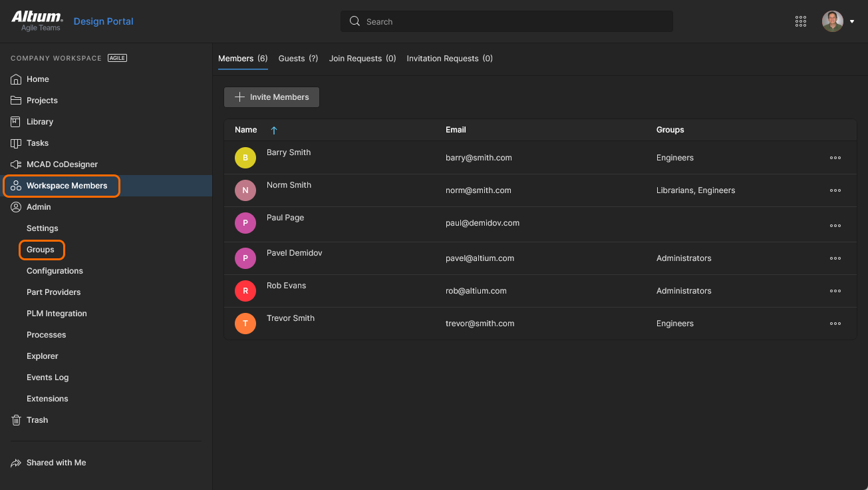
Task: Collapse the Admin section in sidebar
Action: click(x=39, y=207)
